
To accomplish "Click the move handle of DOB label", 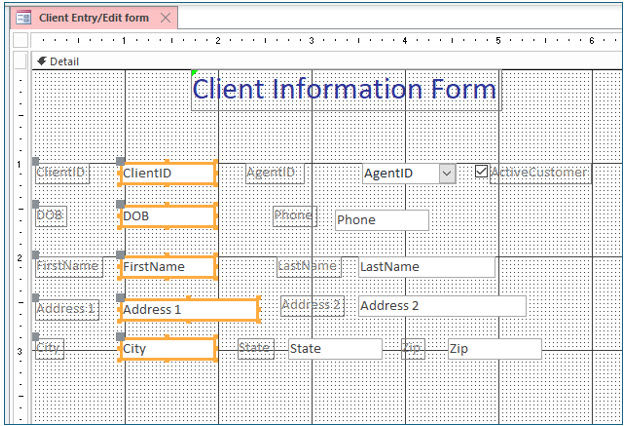I will click(x=36, y=204).
